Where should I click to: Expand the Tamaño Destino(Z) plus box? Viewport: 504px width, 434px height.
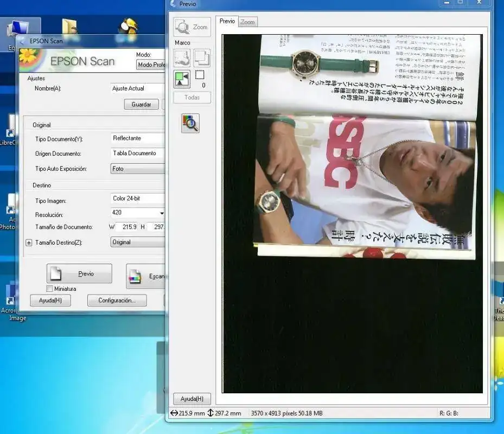(29, 242)
